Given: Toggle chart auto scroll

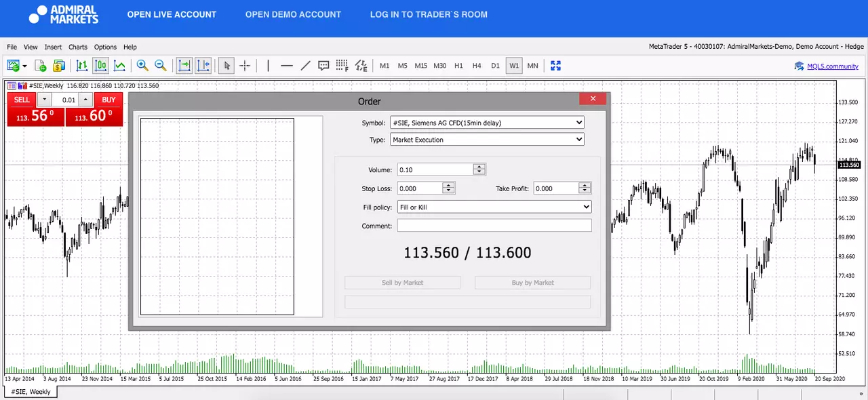Looking at the screenshot, I should (x=184, y=66).
